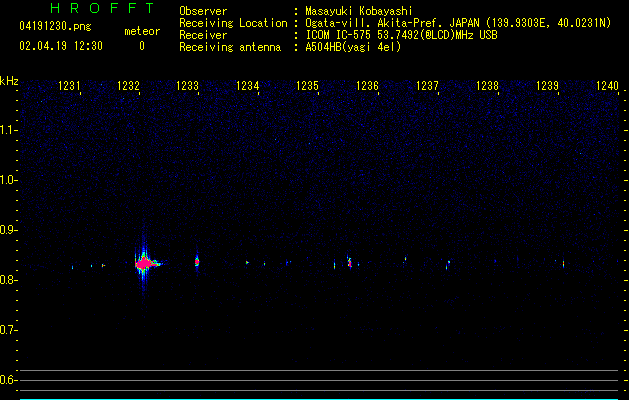629x400 pixels.
Task: Click the Receiving antenna label
Action: [230, 47]
